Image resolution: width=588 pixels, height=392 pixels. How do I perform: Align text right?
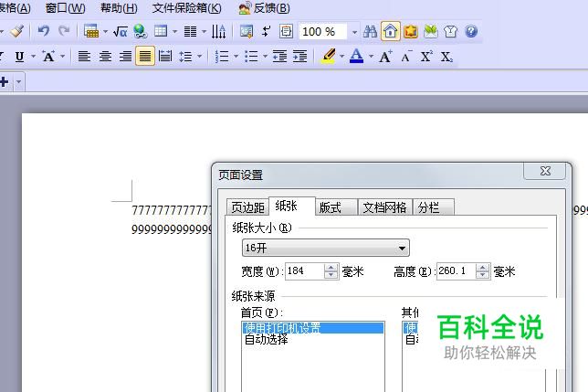click(x=125, y=57)
